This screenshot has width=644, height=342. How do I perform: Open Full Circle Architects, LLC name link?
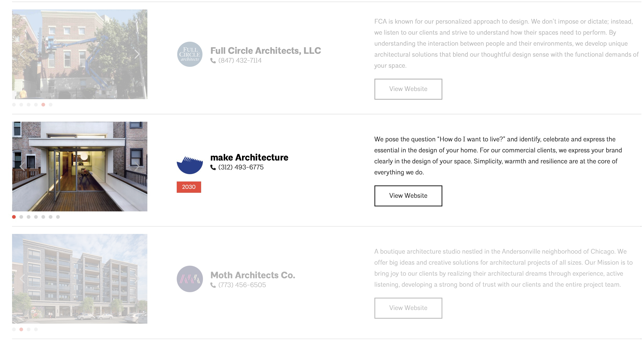point(266,51)
